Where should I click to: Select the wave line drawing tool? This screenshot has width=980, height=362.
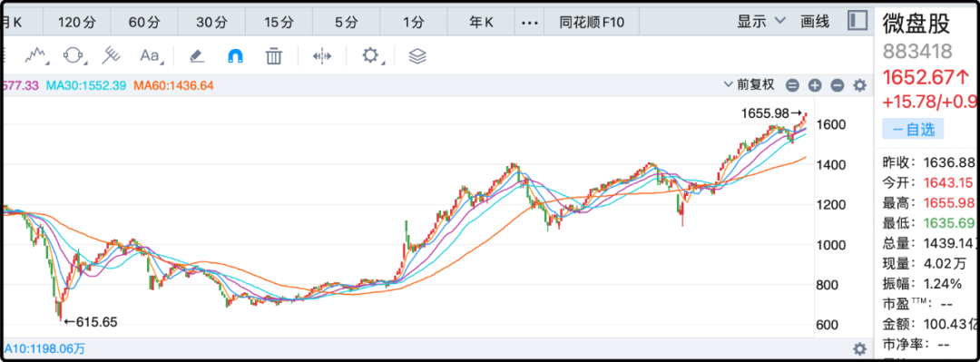click(36, 55)
